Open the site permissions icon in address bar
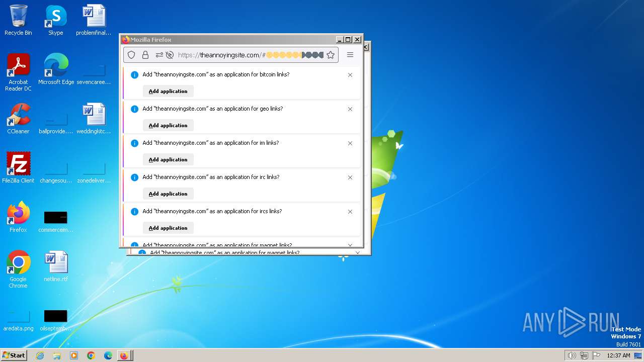This screenshot has height=362, width=644. point(159,55)
